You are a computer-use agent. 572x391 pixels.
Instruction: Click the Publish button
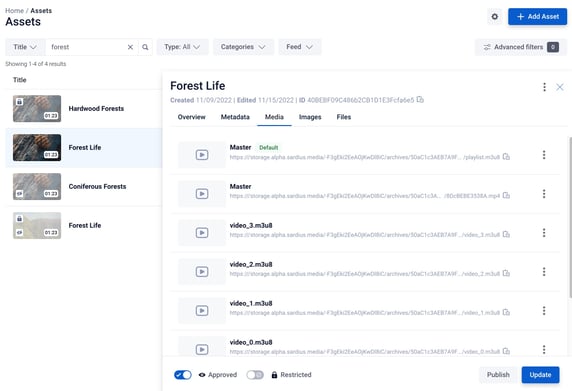(x=498, y=375)
